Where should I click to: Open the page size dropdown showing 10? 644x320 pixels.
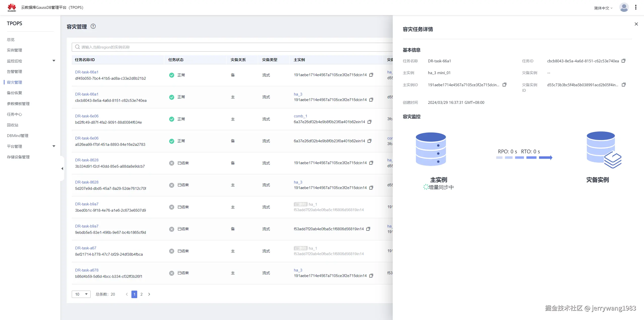[81, 294]
